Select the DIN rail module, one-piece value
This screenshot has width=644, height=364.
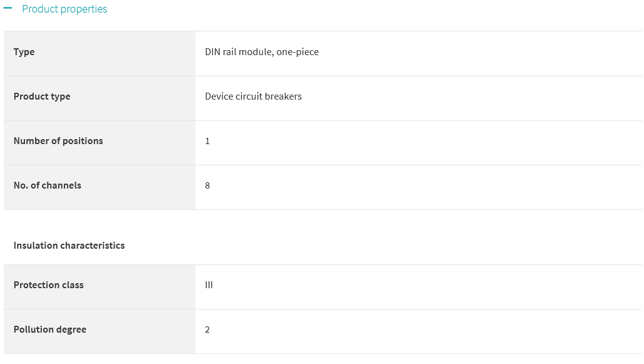tap(262, 52)
